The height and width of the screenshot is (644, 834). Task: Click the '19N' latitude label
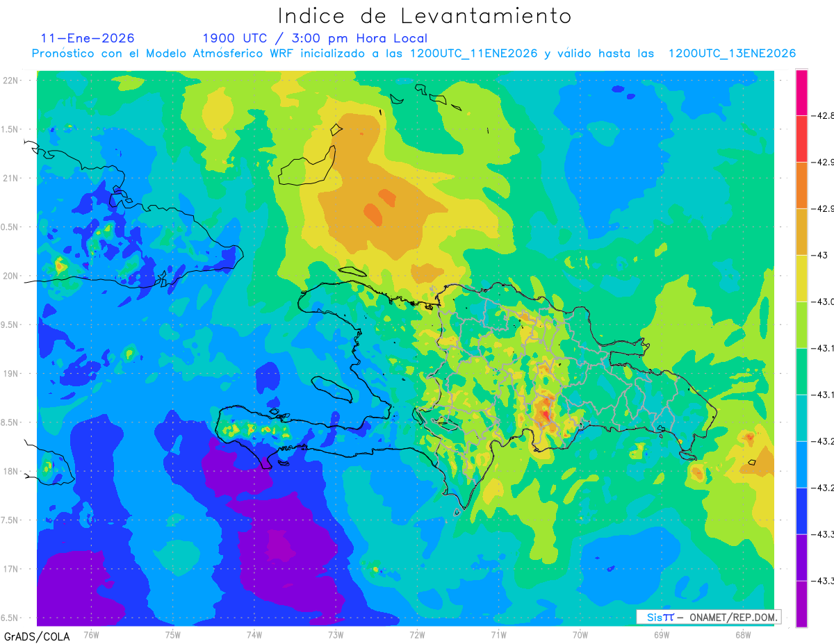tap(12, 374)
